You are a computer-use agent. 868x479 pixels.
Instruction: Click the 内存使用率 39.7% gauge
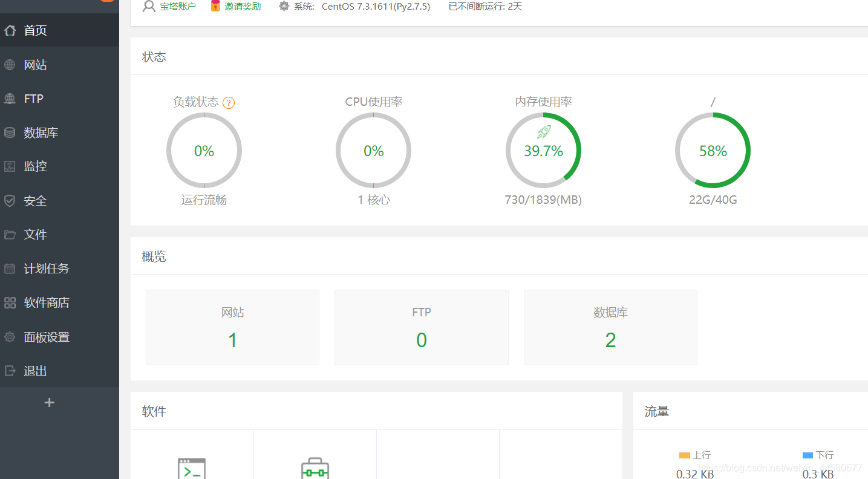543,151
